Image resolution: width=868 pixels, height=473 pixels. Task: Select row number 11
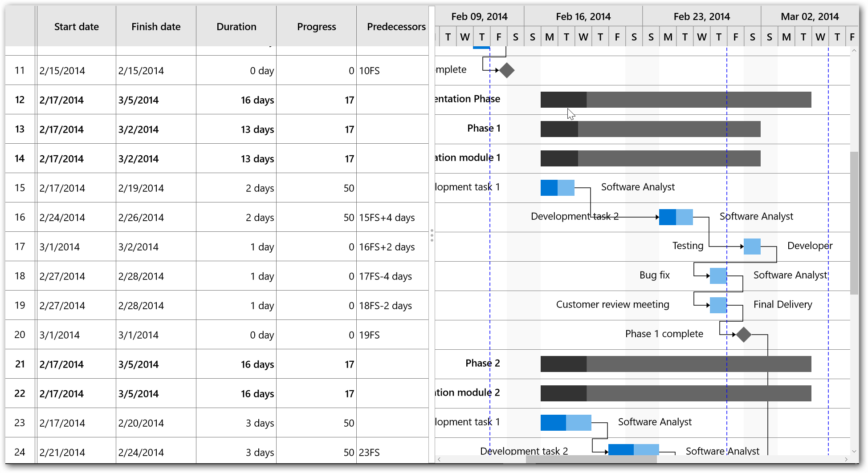tap(20, 70)
